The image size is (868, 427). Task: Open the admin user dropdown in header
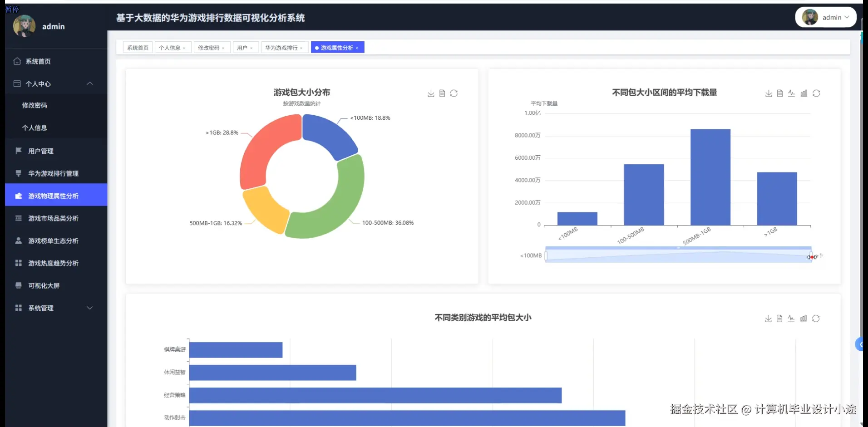point(826,17)
